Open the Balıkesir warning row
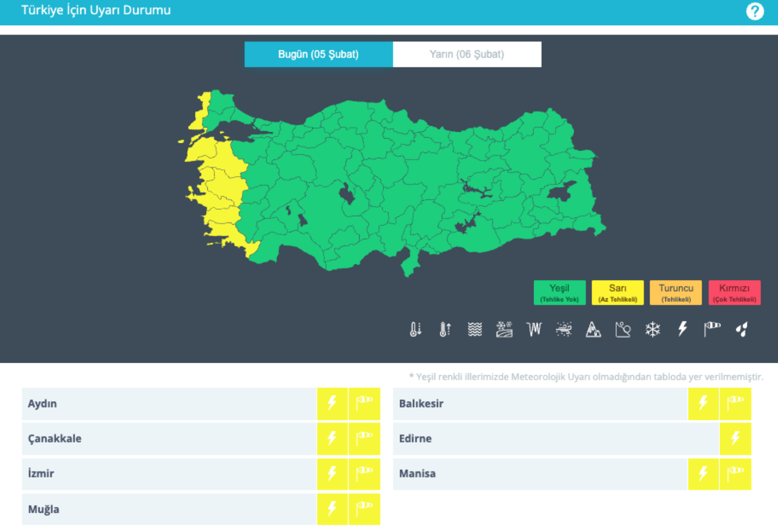 pos(540,404)
